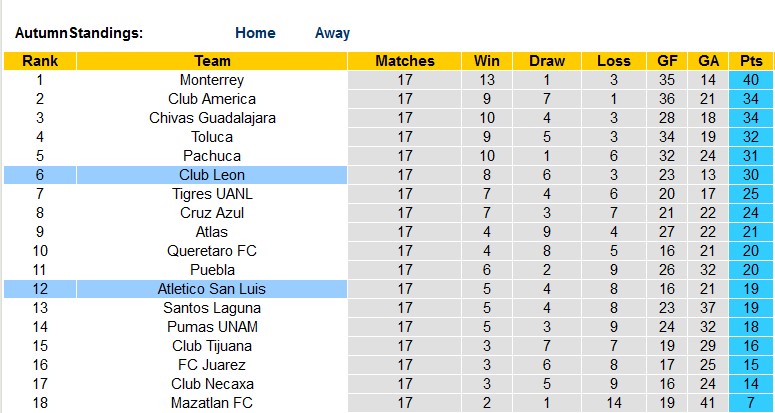775x413 pixels.
Task: Sort by the Matches column header
Action: pos(405,61)
